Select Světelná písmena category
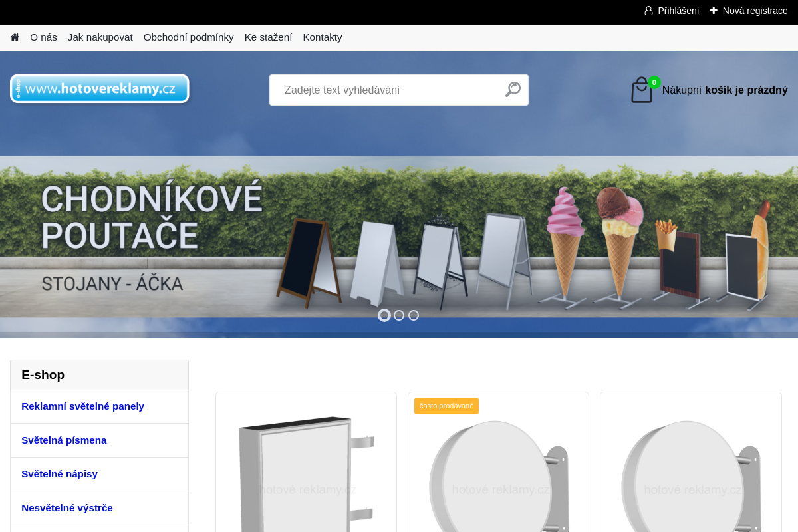The image size is (798, 532). (x=64, y=440)
